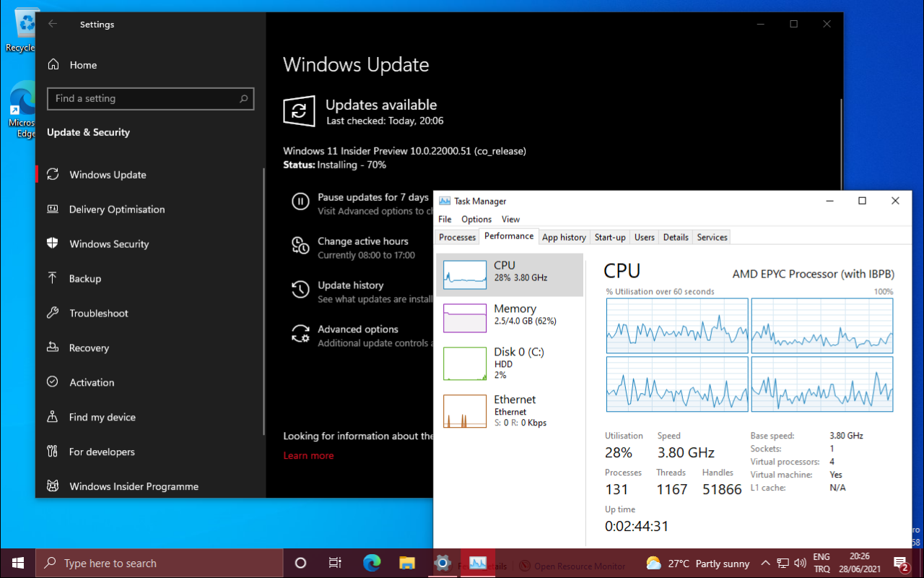The height and width of the screenshot is (578, 924).
Task: Click the magnifier icon in Find a setting
Action: pyautogui.click(x=244, y=99)
